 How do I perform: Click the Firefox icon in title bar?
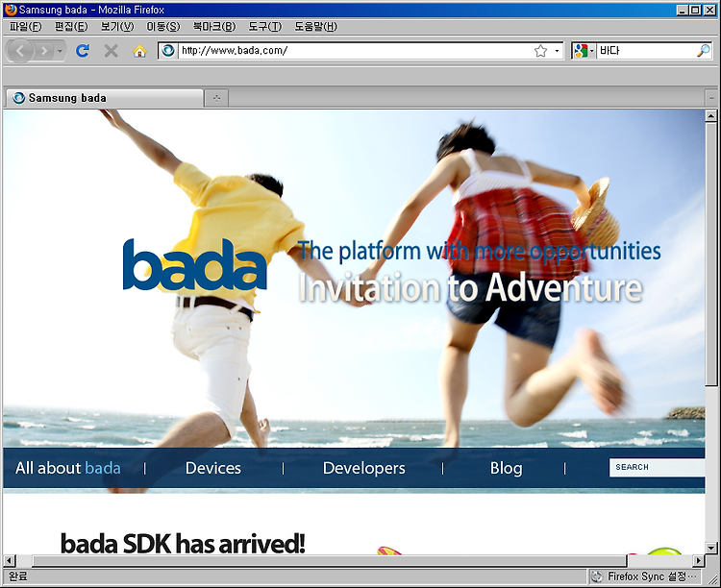coord(11,10)
